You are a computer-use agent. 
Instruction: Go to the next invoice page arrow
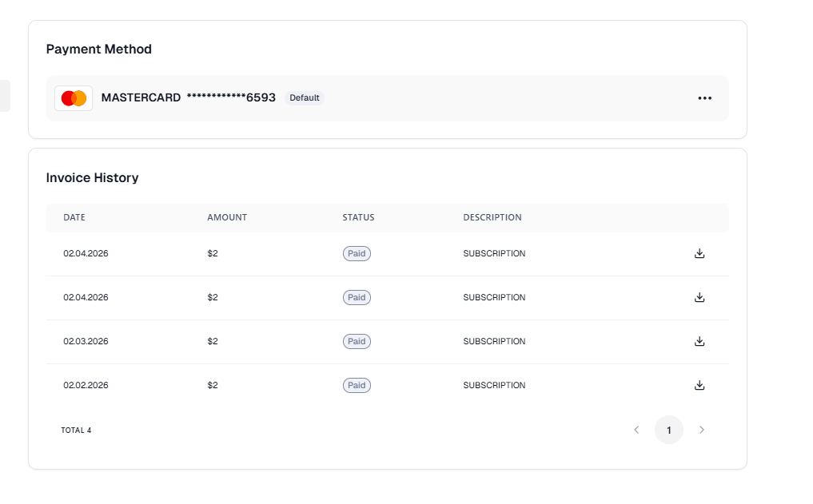point(702,430)
